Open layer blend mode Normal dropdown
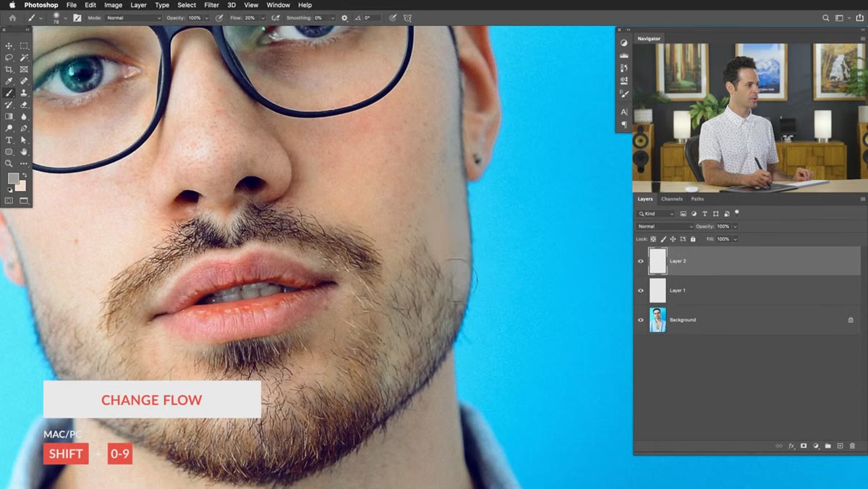The image size is (868, 489). click(x=664, y=226)
